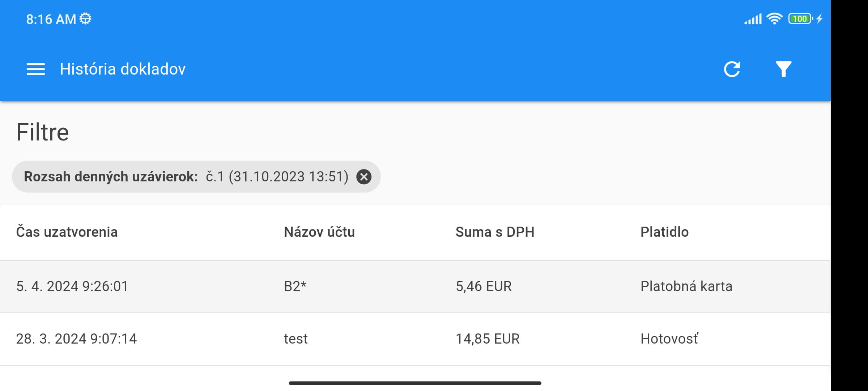Open the test account receipt row
This screenshot has width=868, height=391.
click(415, 339)
